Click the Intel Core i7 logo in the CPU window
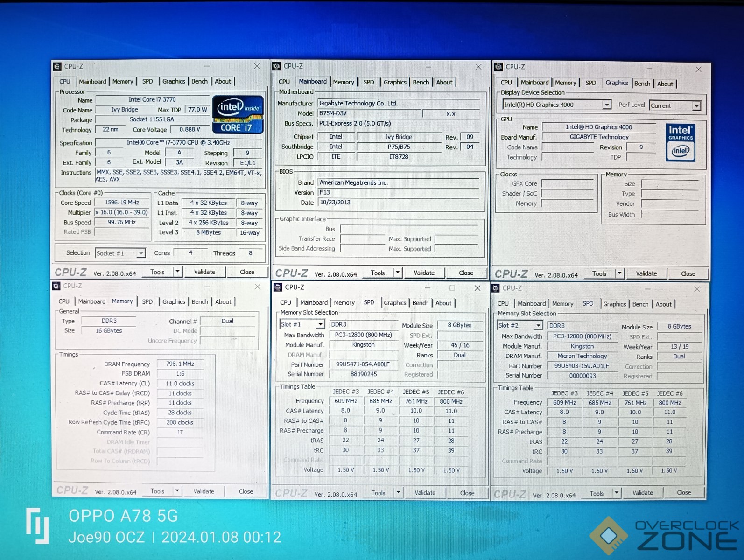Screen dimensions: 744x560 click(238, 114)
